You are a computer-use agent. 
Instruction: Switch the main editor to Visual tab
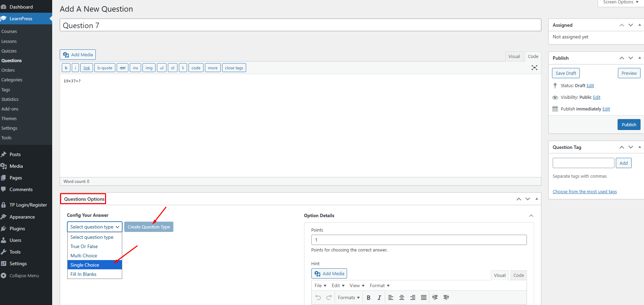click(x=514, y=57)
